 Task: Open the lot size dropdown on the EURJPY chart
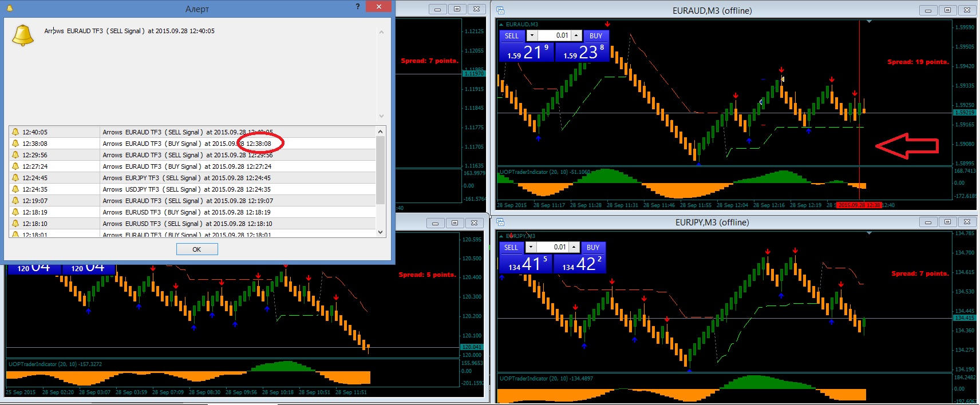point(531,247)
